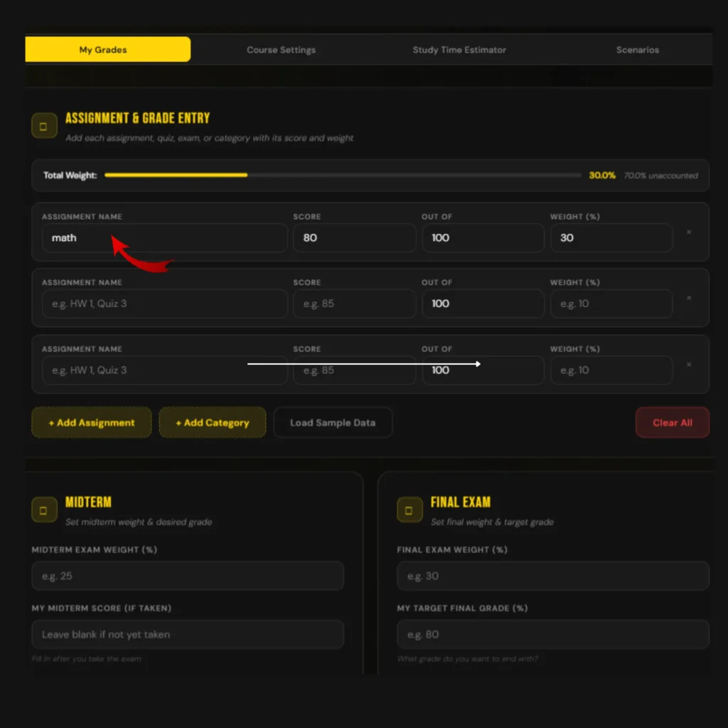Screen dimensions: 728x728
Task: Focus the Midterm Exam Weight field
Action: click(188, 576)
